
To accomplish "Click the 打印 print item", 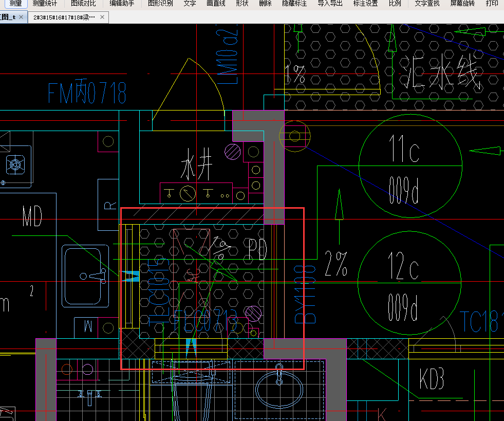I will coord(492,4).
